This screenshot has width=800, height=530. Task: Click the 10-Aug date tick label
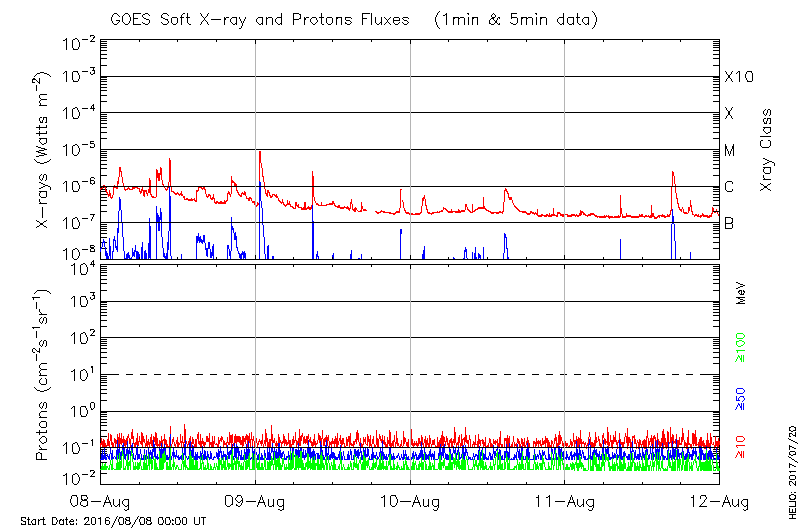tap(411, 498)
